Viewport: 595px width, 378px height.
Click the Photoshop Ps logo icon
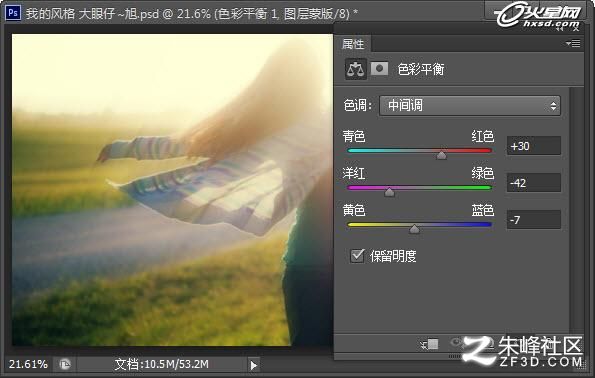coord(13,13)
